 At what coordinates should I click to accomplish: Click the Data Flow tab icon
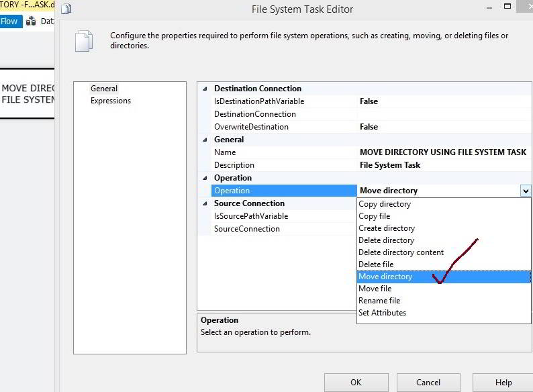point(31,21)
